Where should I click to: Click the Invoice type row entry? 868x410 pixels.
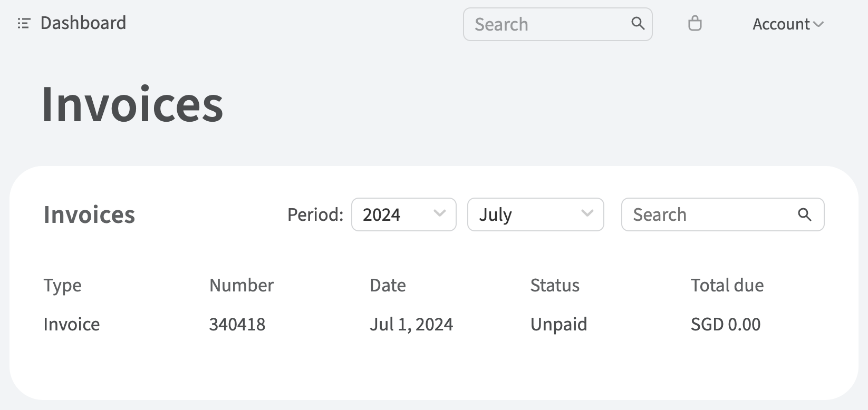click(x=72, y=324)
